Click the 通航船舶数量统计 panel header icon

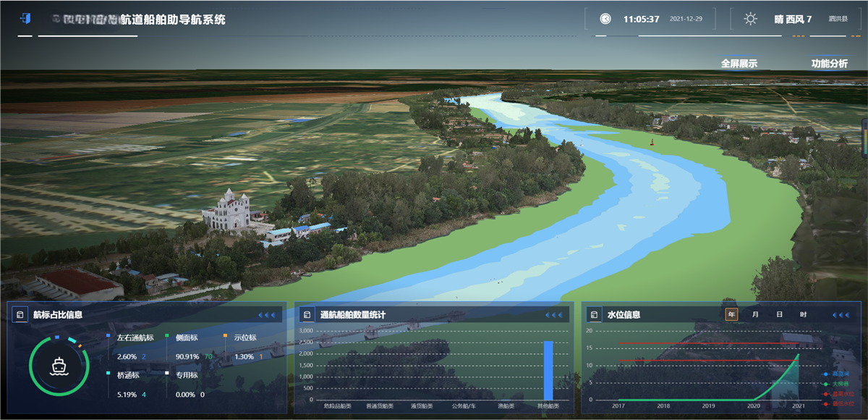(x=307, y=315)
